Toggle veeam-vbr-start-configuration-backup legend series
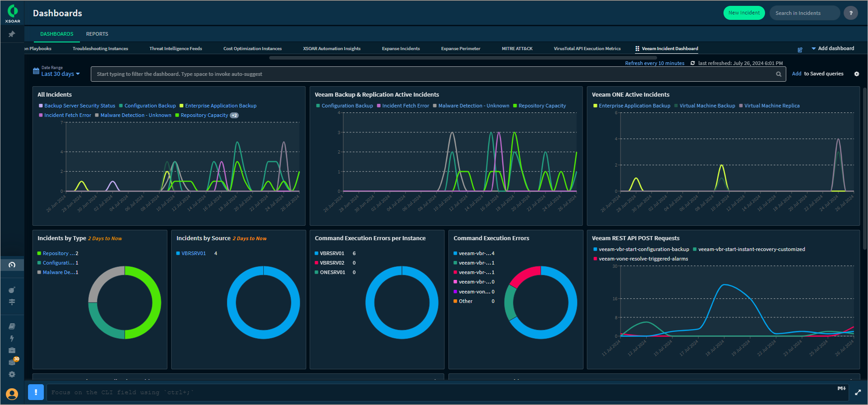 [x=641, y=249]
